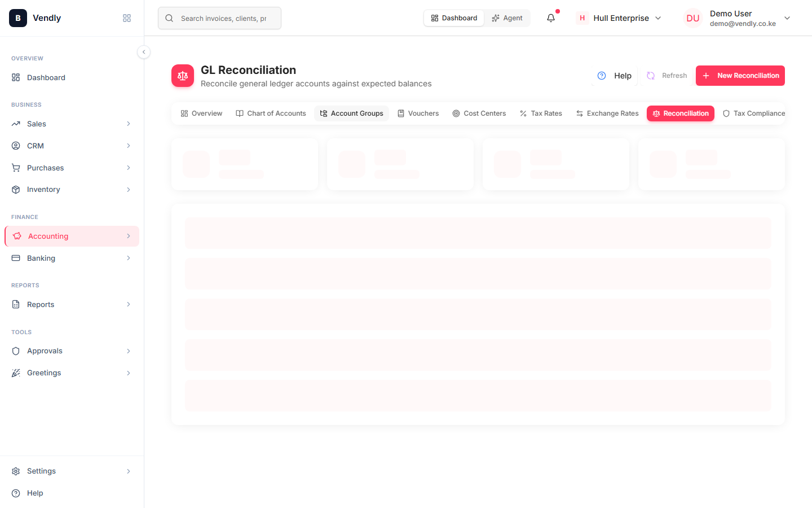
Task: Open the Cost Centers tab
Action: [479, 113]
